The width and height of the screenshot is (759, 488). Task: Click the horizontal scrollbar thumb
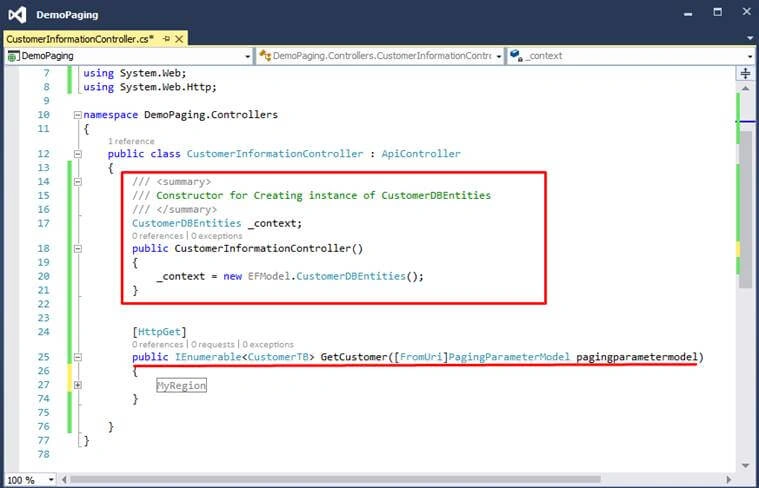pos(336,480)
